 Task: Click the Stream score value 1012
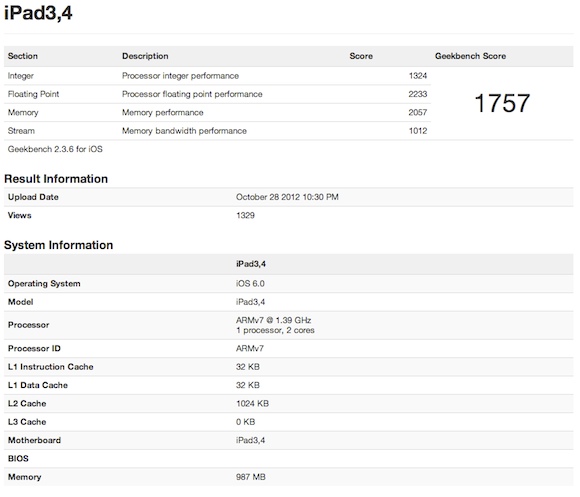pos(418,131)
